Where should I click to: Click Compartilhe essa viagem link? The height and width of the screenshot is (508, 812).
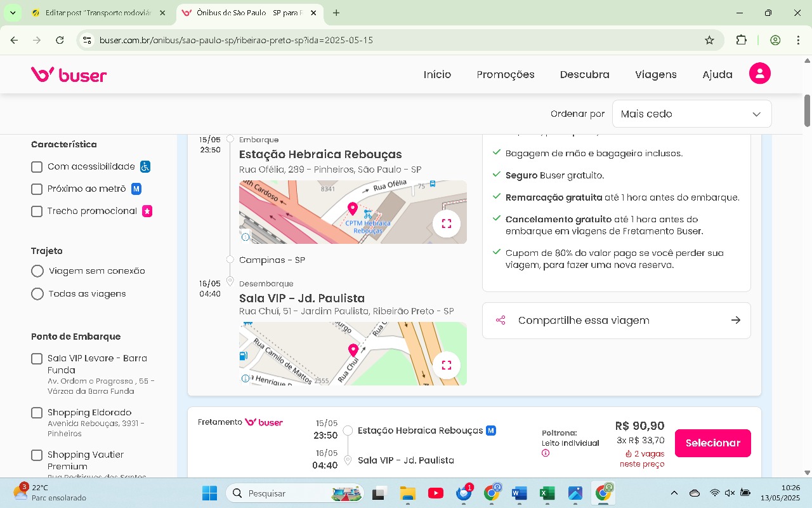tap(617, 321)
